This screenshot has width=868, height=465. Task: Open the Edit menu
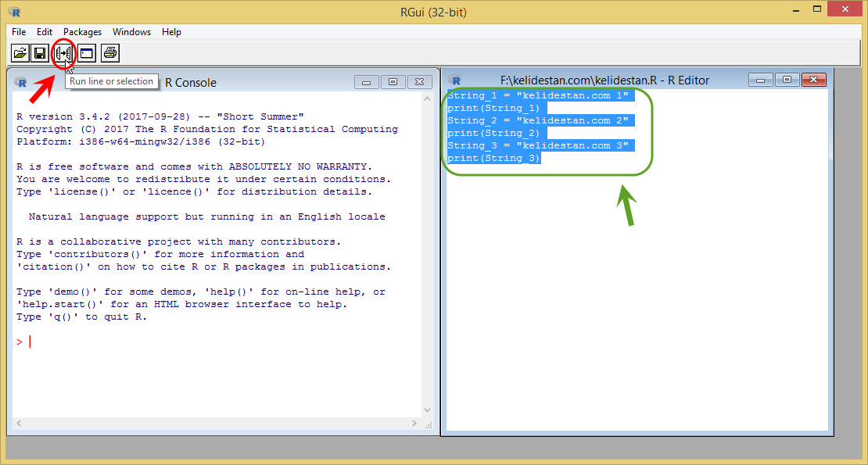[45, 32]
